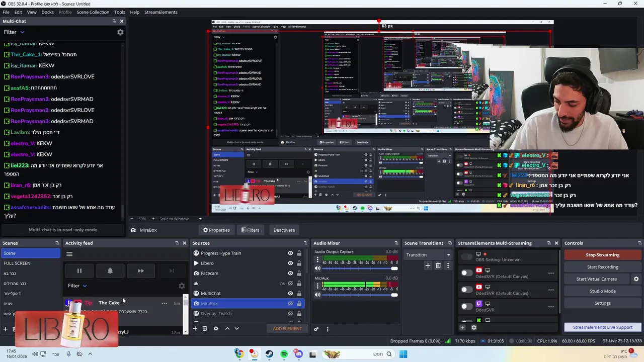Open Steam from the taskbar
This screenshot has height=362, width=644.
pyautogui.click(x=269, y=354)
